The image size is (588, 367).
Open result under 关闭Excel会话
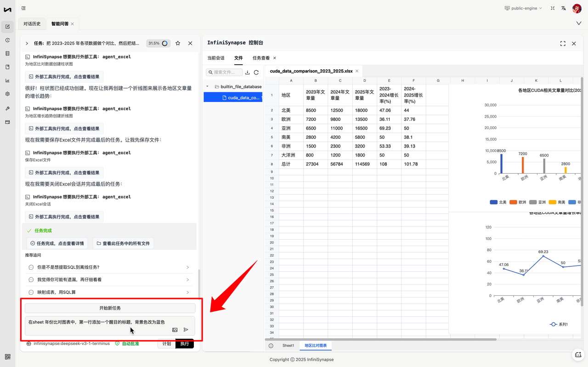pyautogui.click(x=64, y=217)
